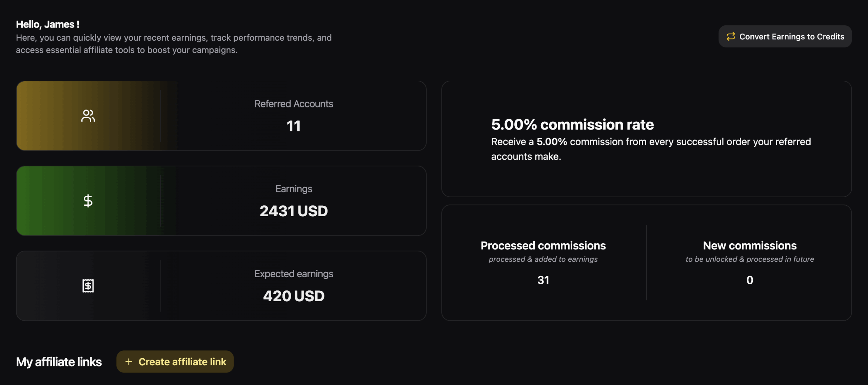Click the 5.00% commission rate heading
The image size is (868, 385).
tap(572, 124)
